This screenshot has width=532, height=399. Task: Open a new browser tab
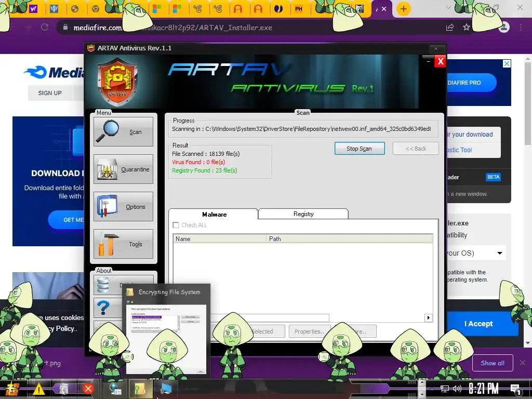pos(403,9)
